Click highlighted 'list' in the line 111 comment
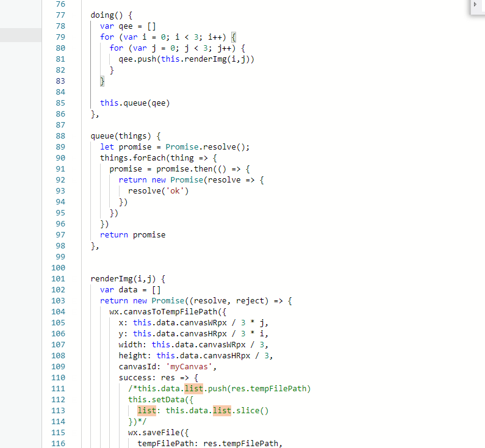This screenshot has width=485, height=448. pos(193,389)
